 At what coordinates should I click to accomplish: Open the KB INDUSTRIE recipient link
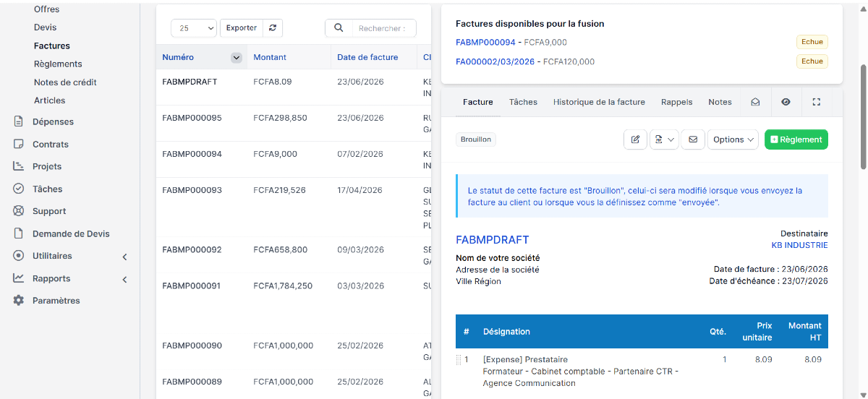coord(800,245)
